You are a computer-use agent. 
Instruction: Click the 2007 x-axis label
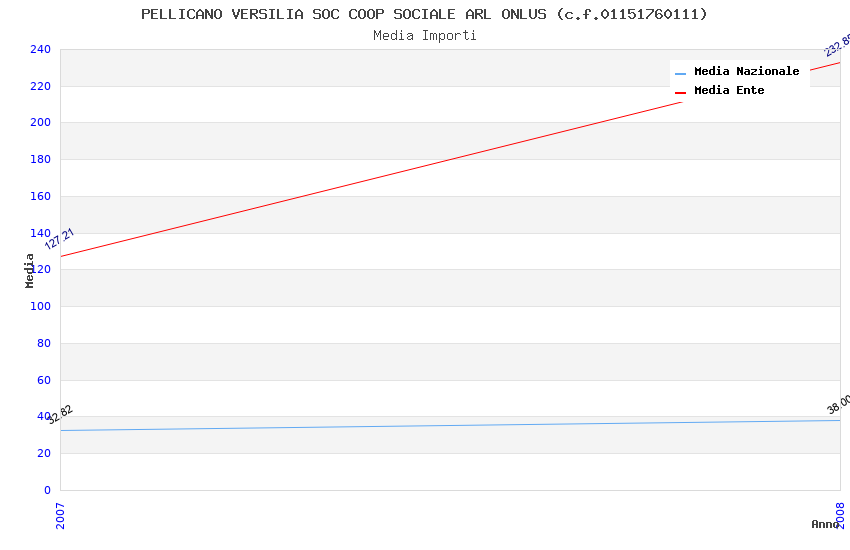pos(60,516)
